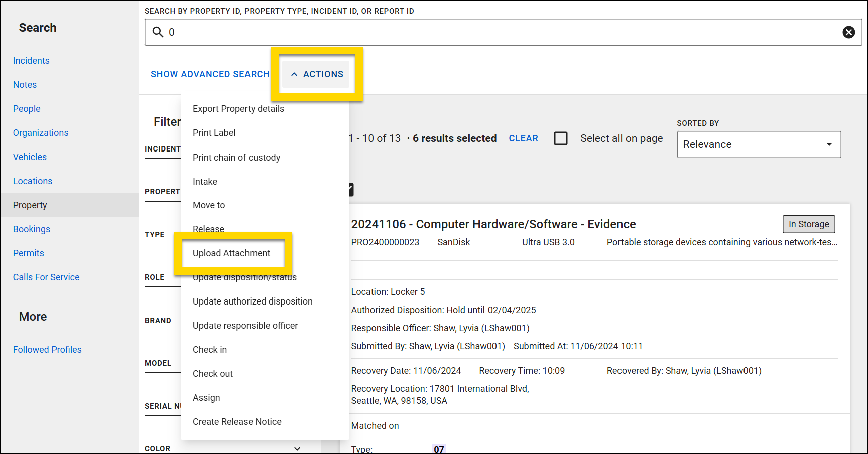Click Check out in the Actions menu
The image size is (868, 454).
(213, 373)
